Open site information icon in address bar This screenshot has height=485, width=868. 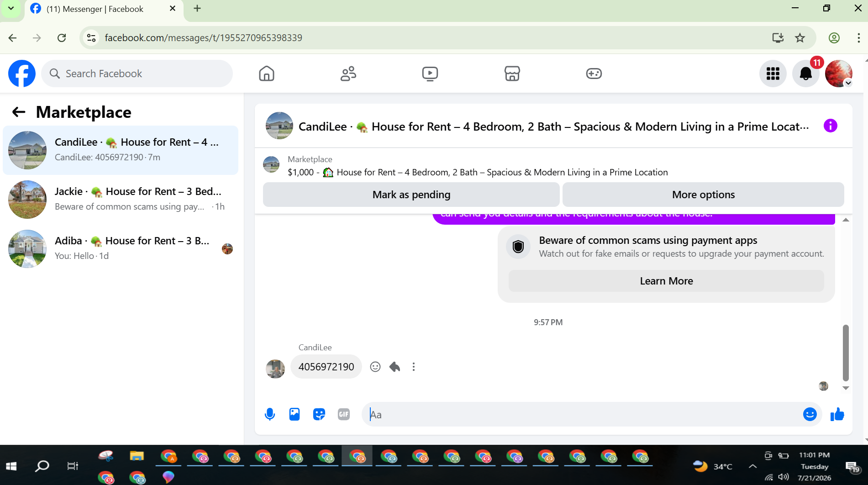91,38
